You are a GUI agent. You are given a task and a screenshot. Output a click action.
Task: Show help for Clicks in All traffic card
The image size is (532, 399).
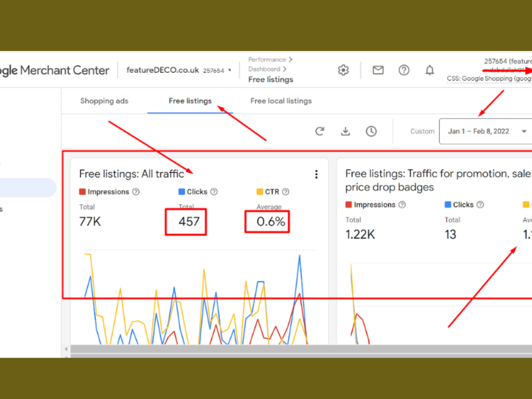pyautogui.click(x=214, y=192)
